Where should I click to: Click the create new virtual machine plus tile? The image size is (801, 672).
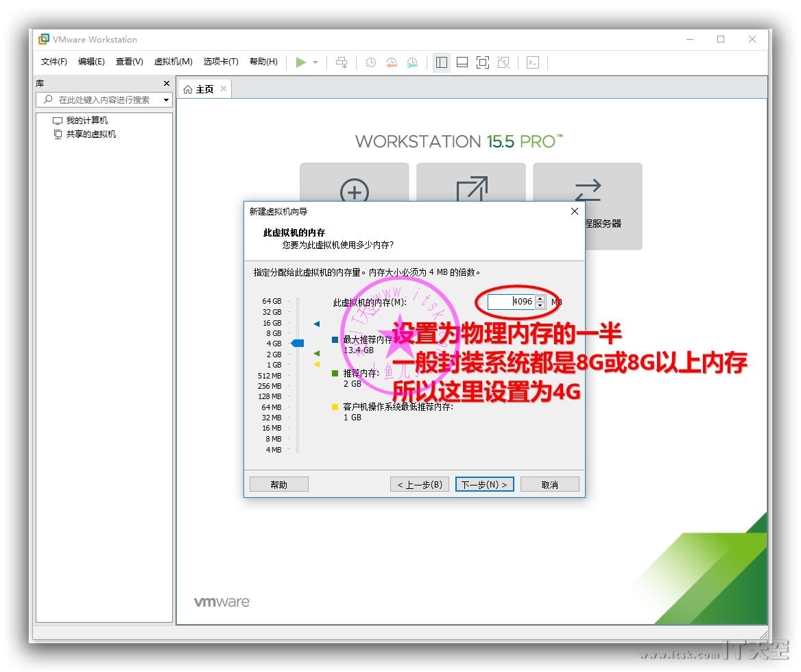tap(354, 184)
